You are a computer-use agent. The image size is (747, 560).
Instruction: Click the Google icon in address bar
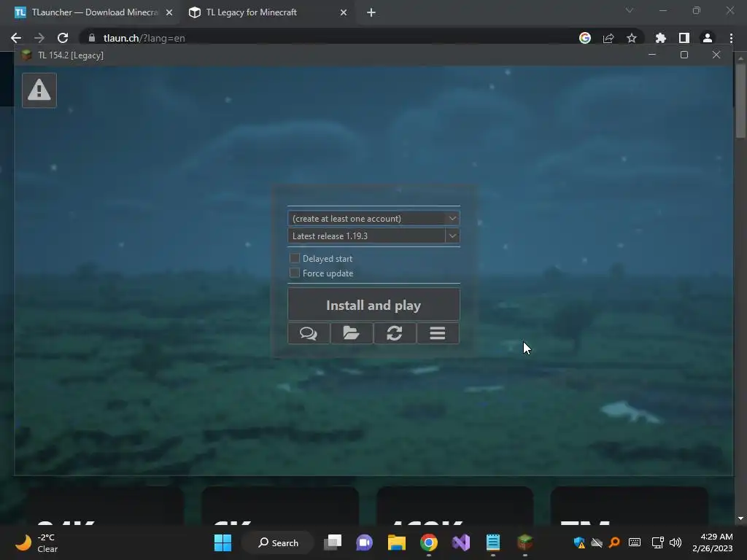[585, 38]
